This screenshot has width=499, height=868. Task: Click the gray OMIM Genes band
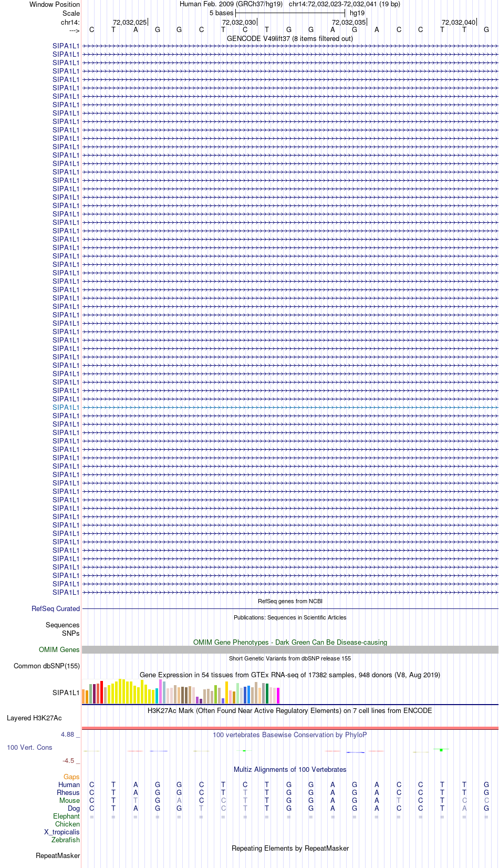[x=290, y=649]
